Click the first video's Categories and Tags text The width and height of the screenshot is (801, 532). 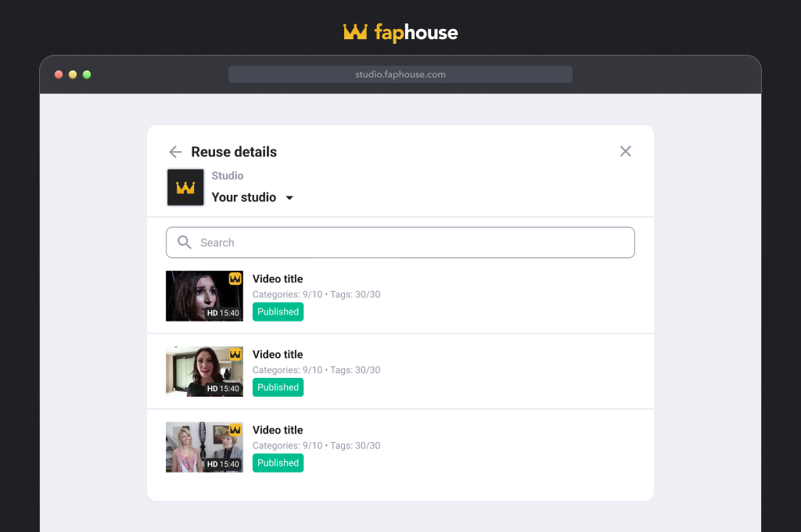click(316, 294)
